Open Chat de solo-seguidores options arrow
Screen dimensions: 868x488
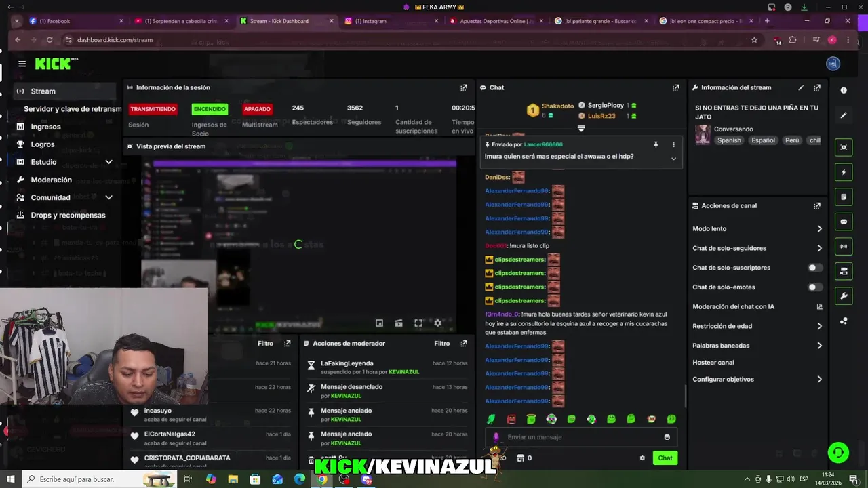(819, 248)
